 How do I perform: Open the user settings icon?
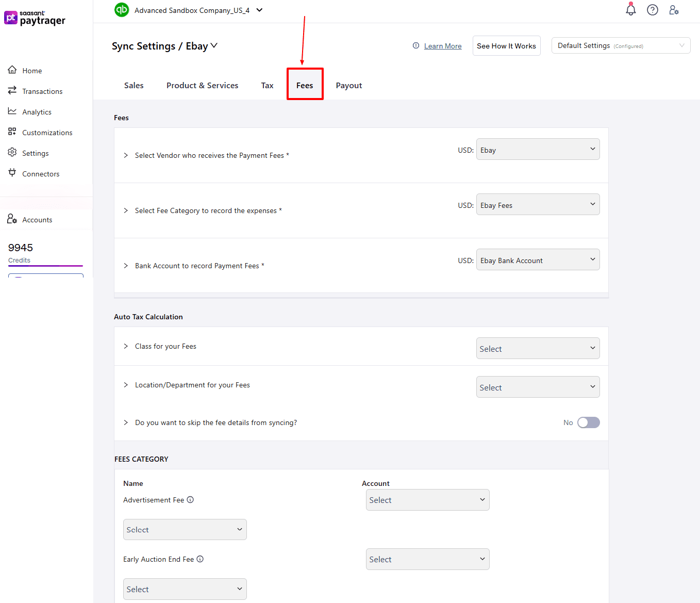point(674,10)
